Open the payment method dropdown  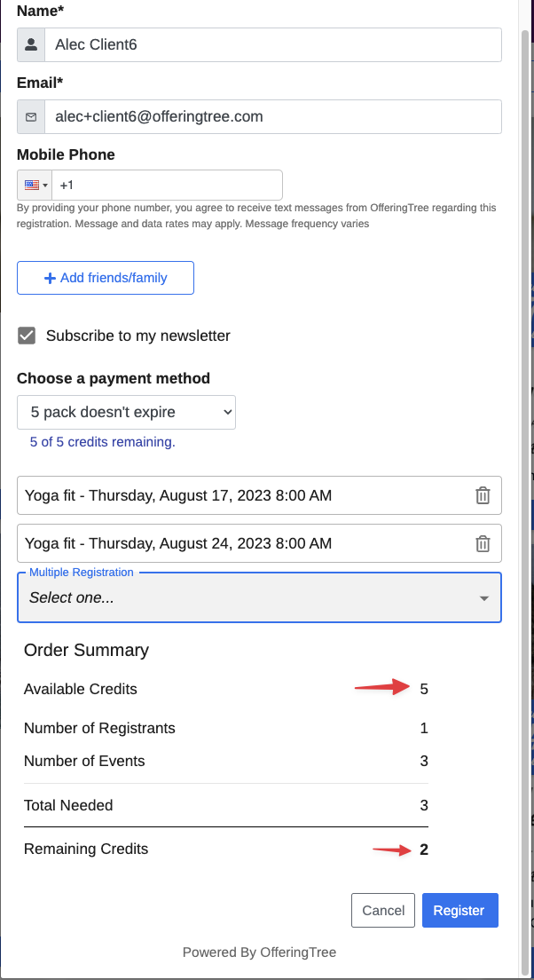(x=126, y=413)
